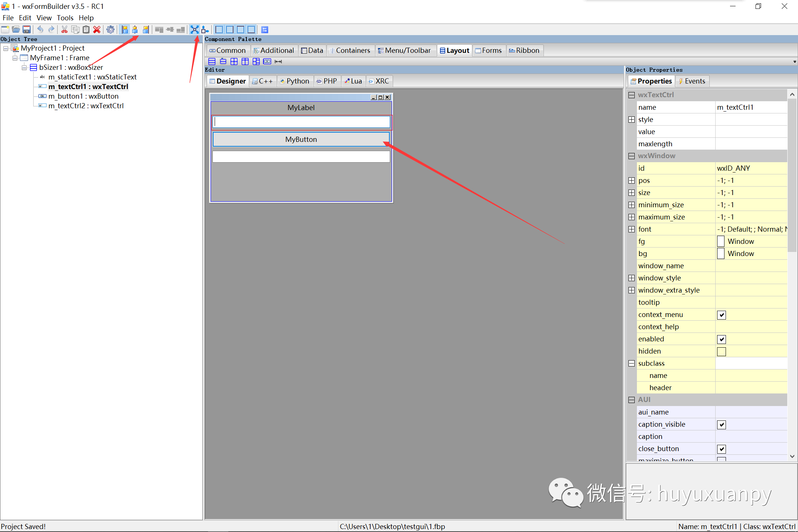Toggle the hidden property checkbox
798x532 pixels.
[721, 351]
